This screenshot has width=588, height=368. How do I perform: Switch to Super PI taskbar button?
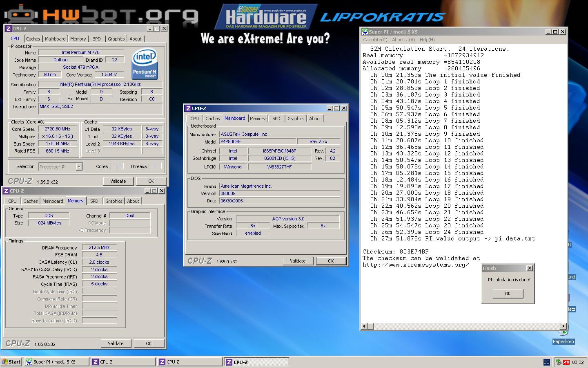tap(56, 362)
